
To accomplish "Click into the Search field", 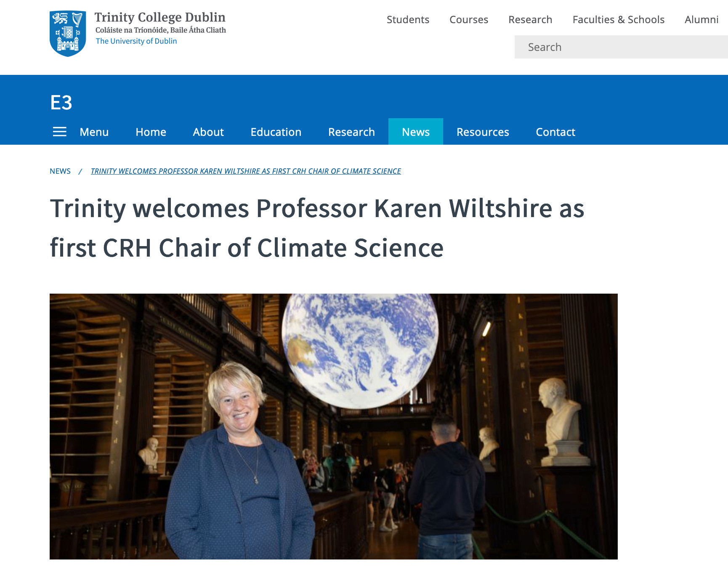I will 621,47.
